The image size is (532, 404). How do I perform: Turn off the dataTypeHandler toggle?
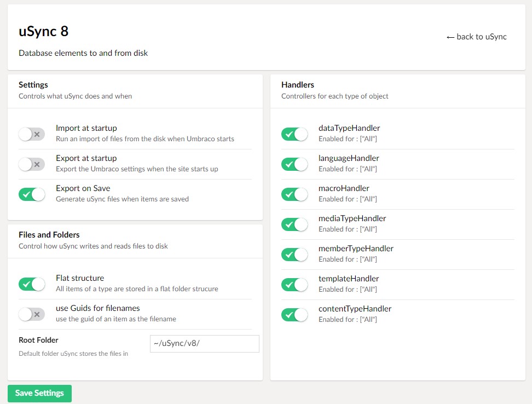coord(294,134)
